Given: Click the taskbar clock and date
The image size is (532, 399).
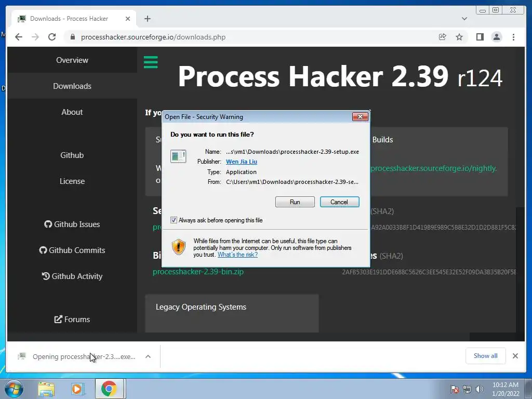Looking at the screenshot, I should 505,389.
